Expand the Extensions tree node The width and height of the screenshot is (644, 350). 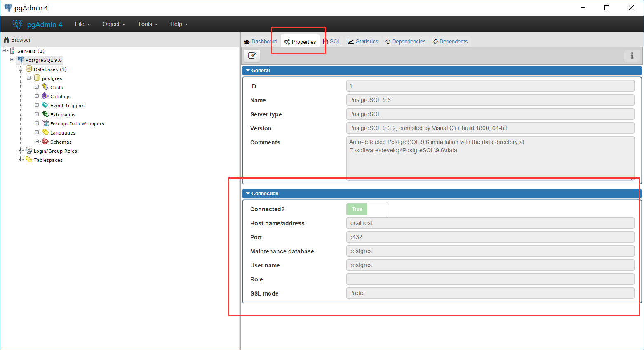[x=37, y=114]
